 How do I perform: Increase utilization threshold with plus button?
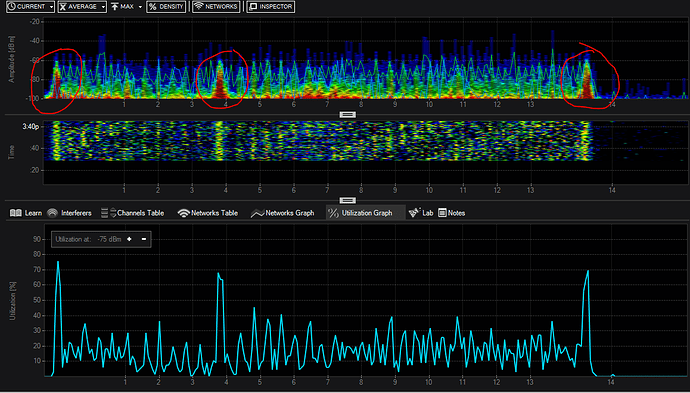point(129,239)
